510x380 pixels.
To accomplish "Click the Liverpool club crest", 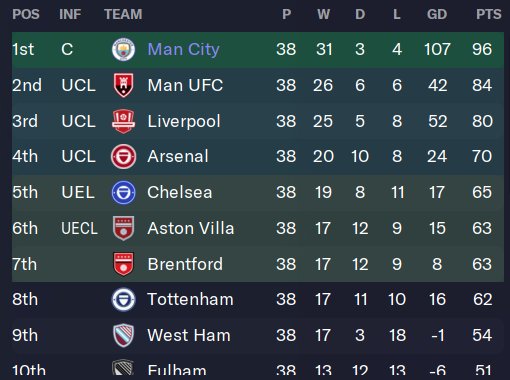I will coord(123,121).
